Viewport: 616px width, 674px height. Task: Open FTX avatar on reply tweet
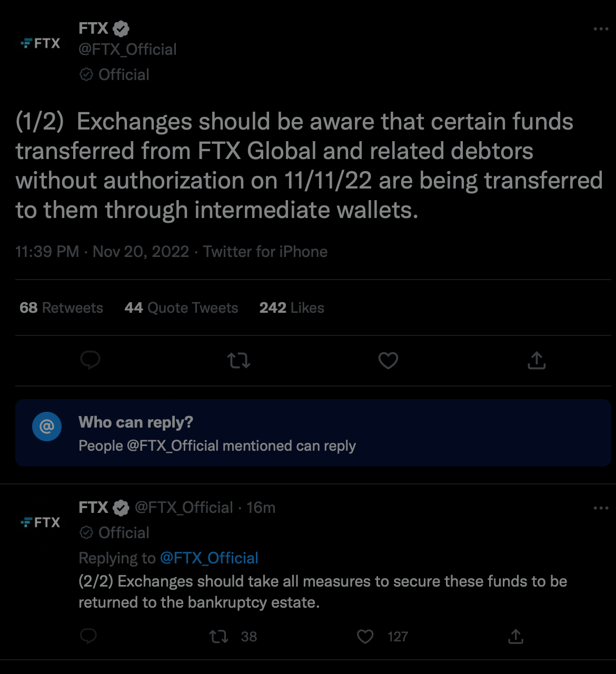41,522
